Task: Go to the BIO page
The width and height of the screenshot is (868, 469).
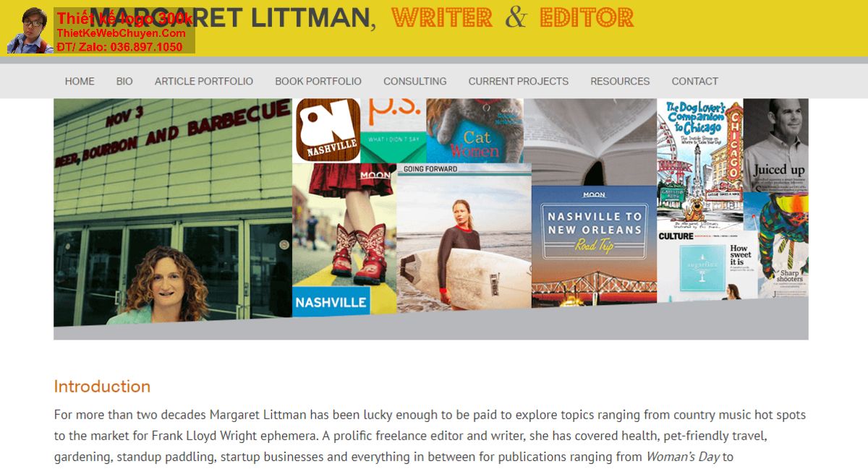Action: (124, 81)
